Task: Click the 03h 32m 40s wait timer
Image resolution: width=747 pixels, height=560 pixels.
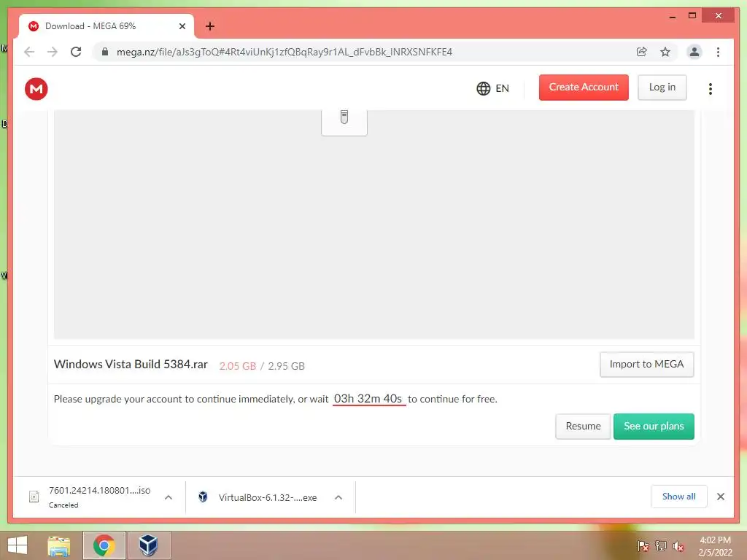Action: (368, 399)
